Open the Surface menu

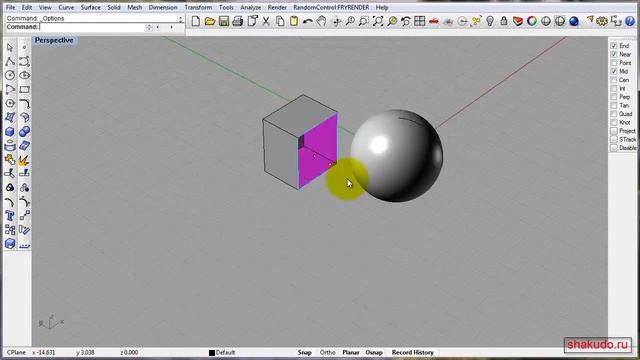coord(91,7)
